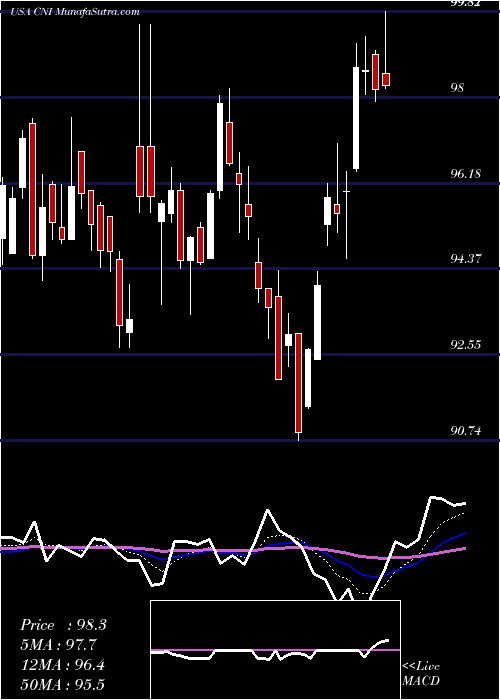Select the 90.74 price axis label

click(466, 431)
